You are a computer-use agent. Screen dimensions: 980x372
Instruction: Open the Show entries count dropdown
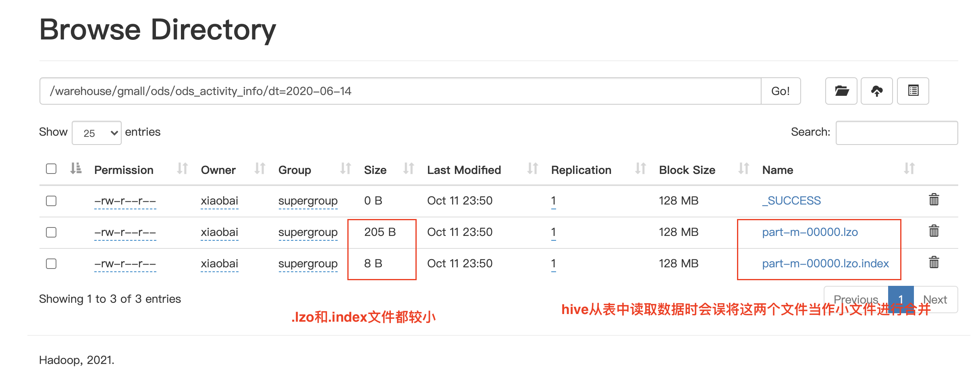97,133
